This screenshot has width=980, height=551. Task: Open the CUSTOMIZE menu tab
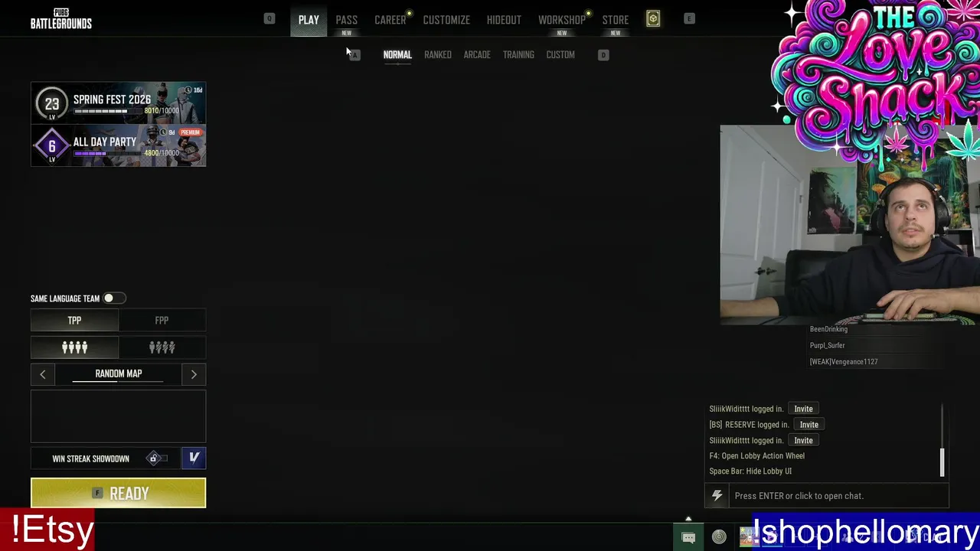click(446, 20)
